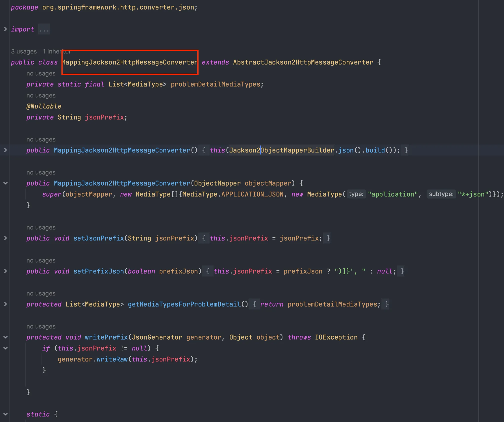
Task: Collapse the ObjectMapper constructor body
Action: tap(5, 183)
